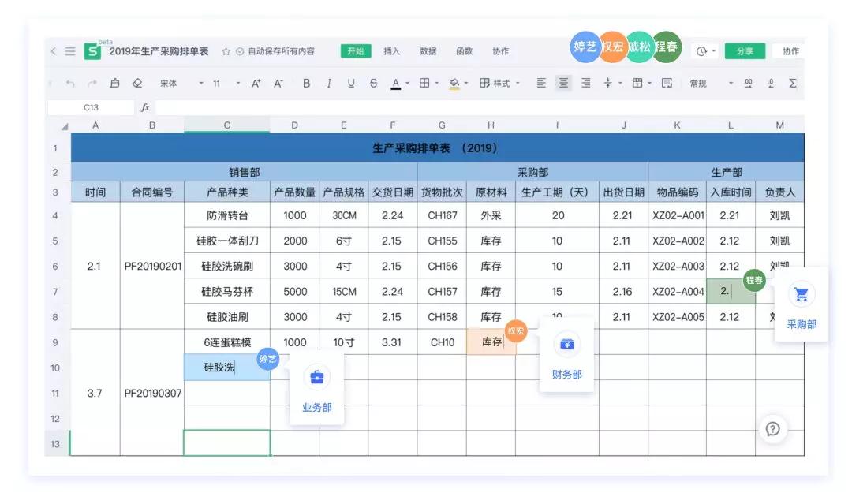The width and height of the screenshot is (852, 504).
Task: Click the undo arrow icon
Action: pos(69,83)
